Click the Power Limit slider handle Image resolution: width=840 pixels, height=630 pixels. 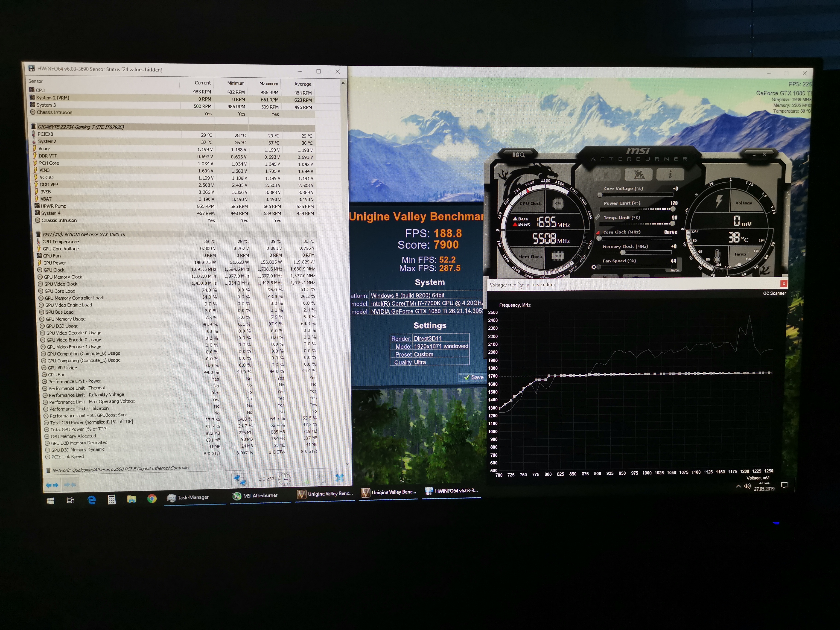tap(673, 209)
